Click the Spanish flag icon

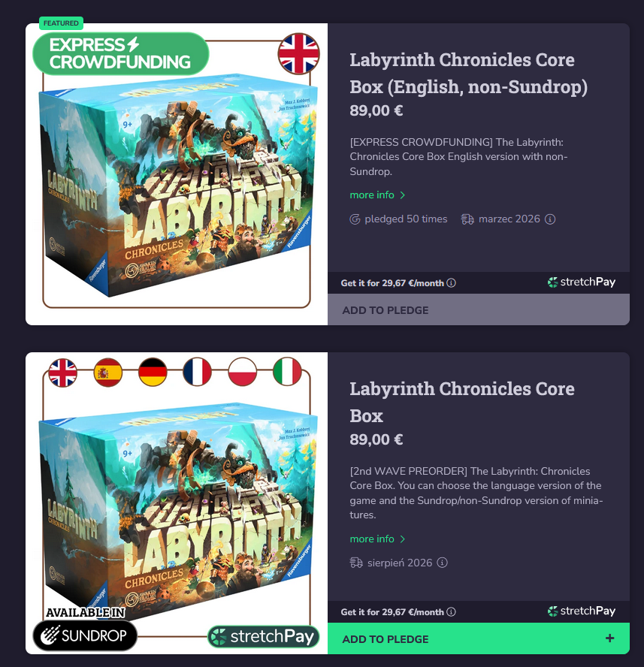coord(107,373)
